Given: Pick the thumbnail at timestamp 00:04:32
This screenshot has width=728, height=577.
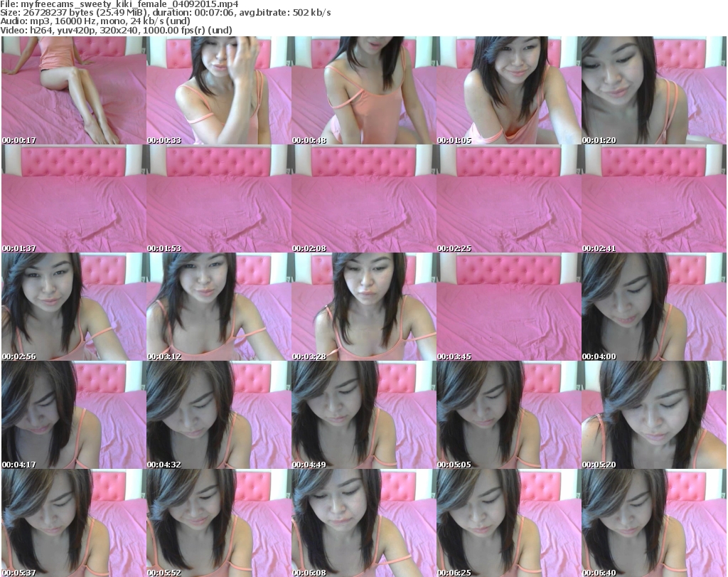Looking at the screenshot, I should pos(219,415).
